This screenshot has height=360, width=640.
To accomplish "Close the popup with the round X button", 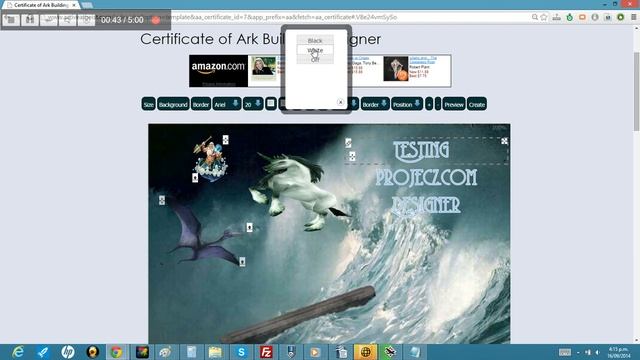I will [x=340, y=102].
